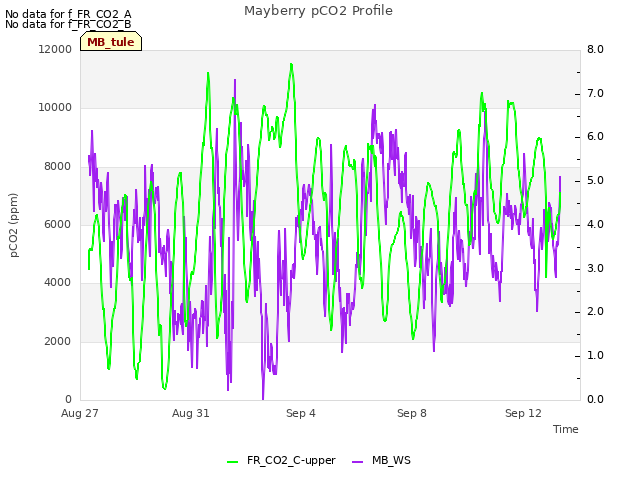The image size is (640, 480).
Task: Click the green FR_CO2_C-upper legend swatch
Action: tap(232, 462)
